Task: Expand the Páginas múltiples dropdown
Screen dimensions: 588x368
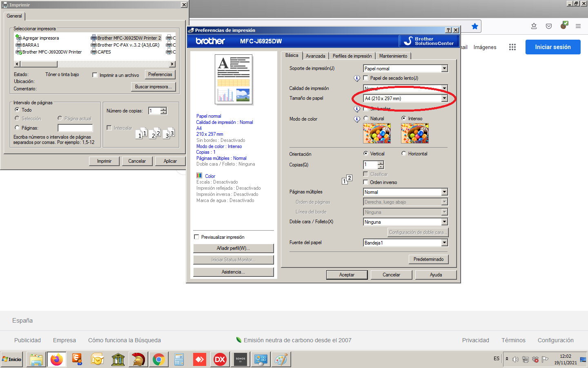Action: pyautogui.click(x=444, y=192)
